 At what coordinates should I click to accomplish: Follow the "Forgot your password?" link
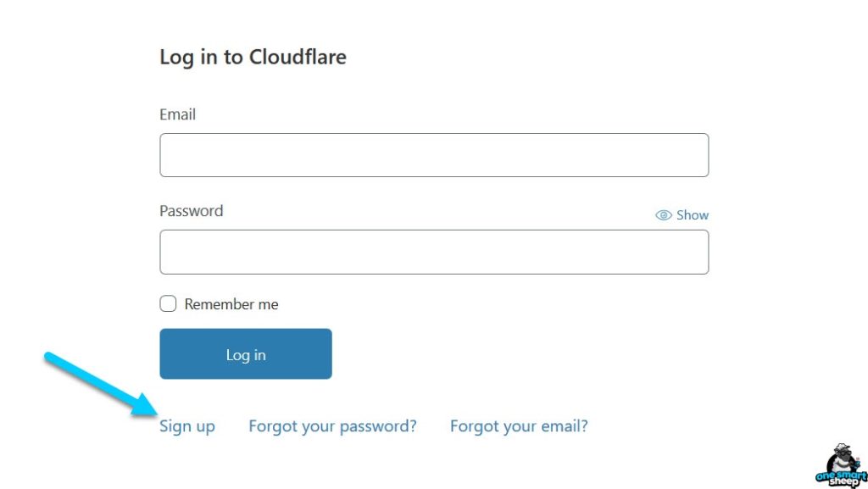pos(332,426)
